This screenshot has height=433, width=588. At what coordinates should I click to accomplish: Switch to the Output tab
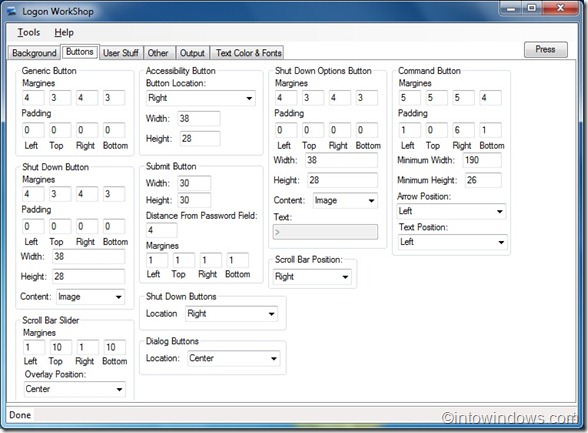tap(192, 53)
